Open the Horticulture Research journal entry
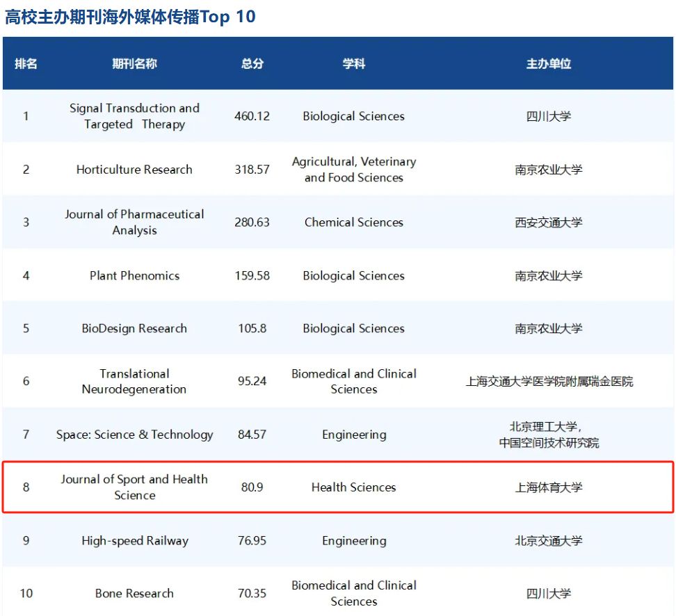 [134, 170]
